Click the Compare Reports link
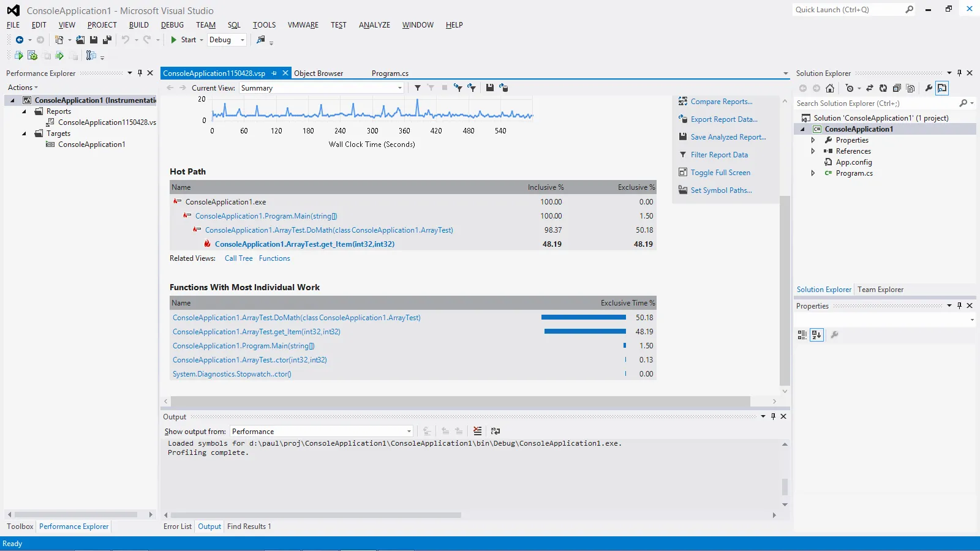Viewport: 980px width, 551px height. [721, 102]
